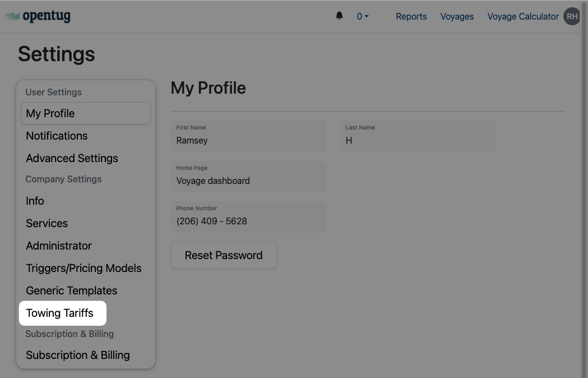Open the Home Page selector
Screen dimensions: 588x378
[x=248, y=176]
